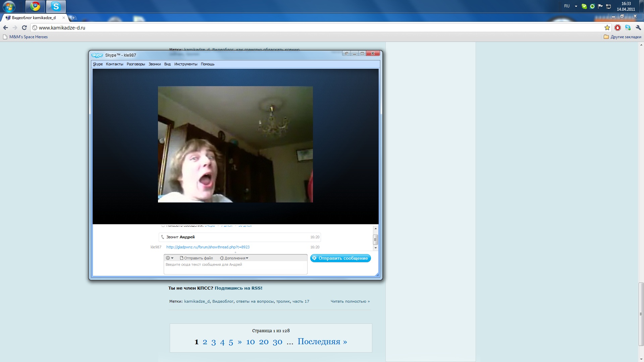The image size is (644, 362).
Task: Bookmark this page with the star icon
Action: (x=607, y=28)
